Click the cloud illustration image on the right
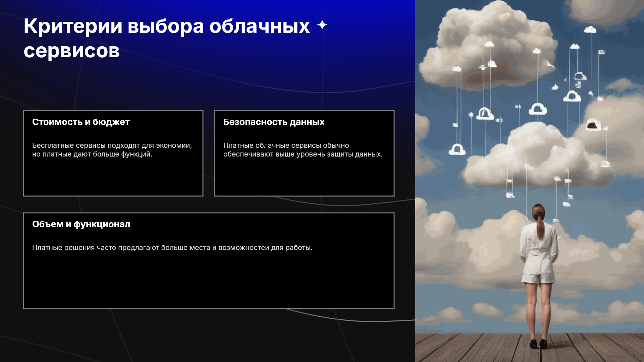The width and height of the screenshot is (644, 362). click(x=530, y=181)
